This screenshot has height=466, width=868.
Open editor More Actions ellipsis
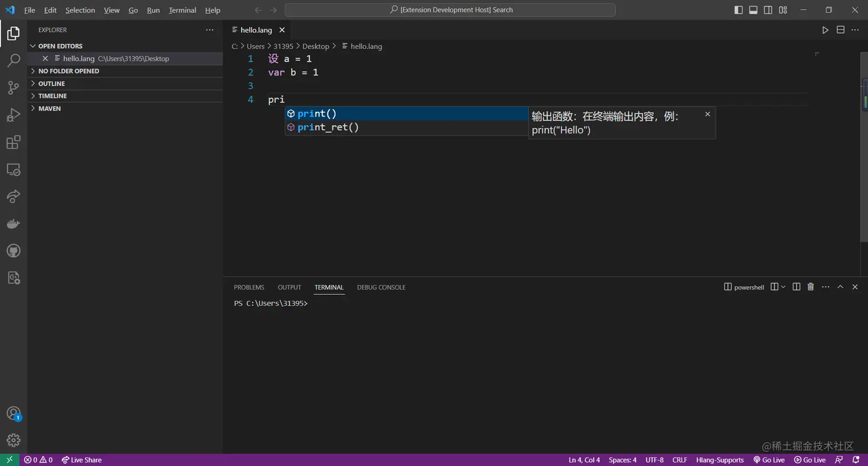[855, 30]
